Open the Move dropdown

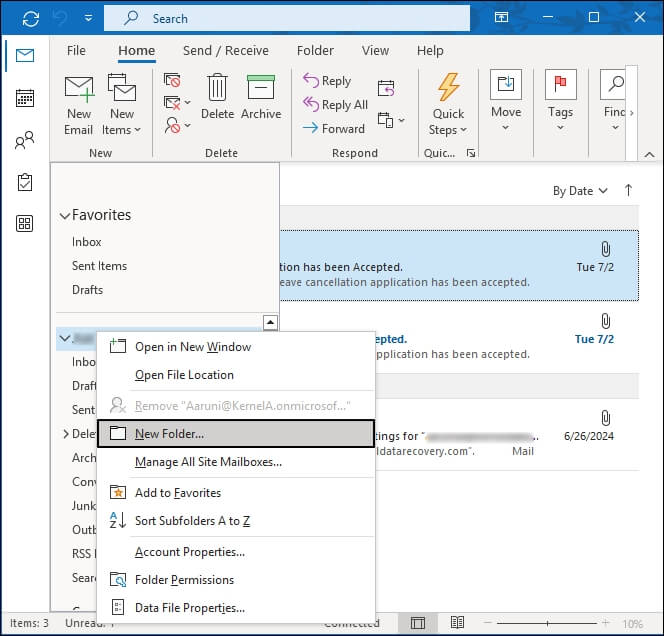(x=506, y=101)
